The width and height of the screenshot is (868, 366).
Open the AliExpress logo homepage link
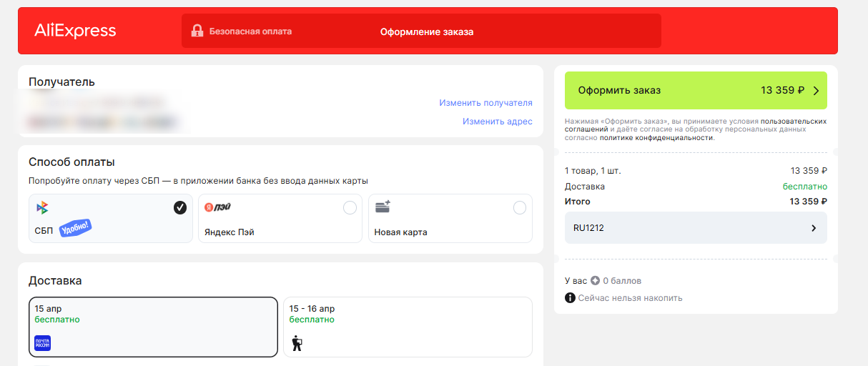coord(75,31)
